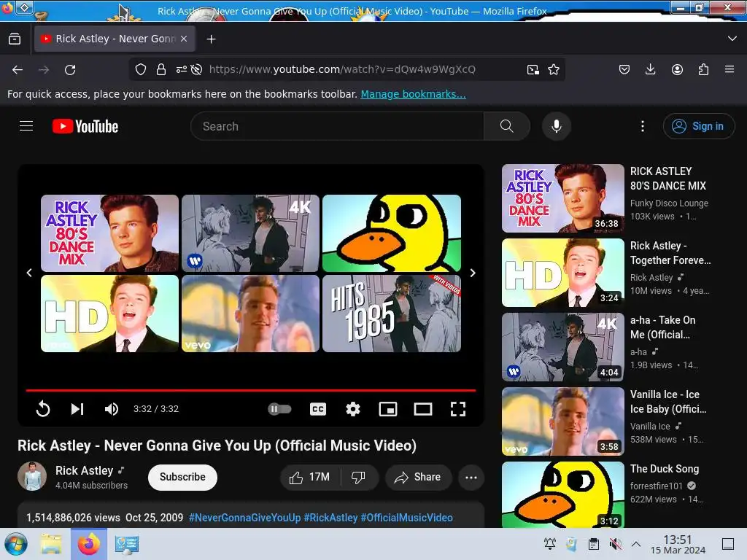Open Rick Astley channel avatar
This screenshot has width=747, height=560.
(32, 476)
